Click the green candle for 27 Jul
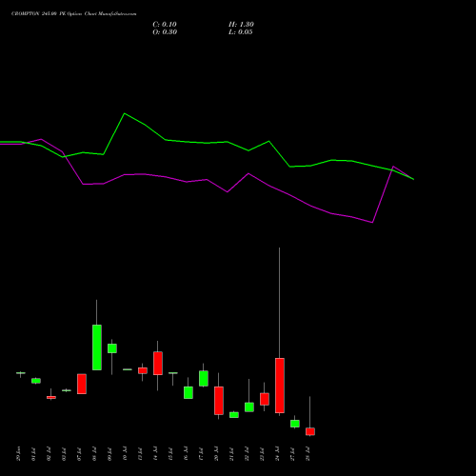The width and height of the screenshot is (476, 476). click(x=295, y=424)
